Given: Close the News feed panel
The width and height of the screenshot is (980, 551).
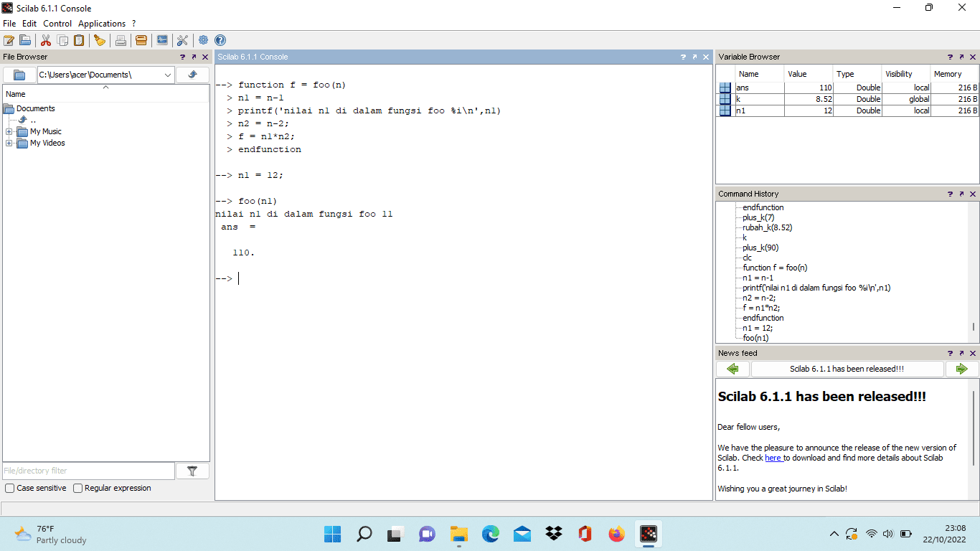Looking at the screenshot, I should pos(973,353).
